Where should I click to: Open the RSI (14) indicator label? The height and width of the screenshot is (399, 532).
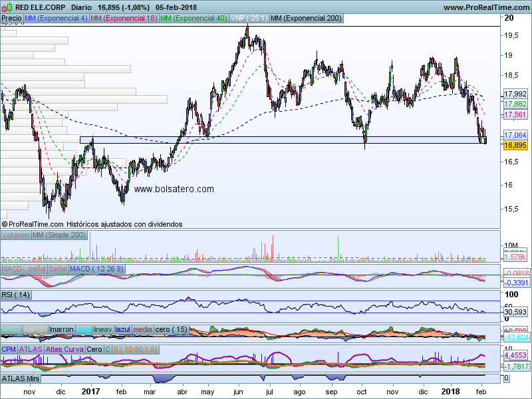16,295
